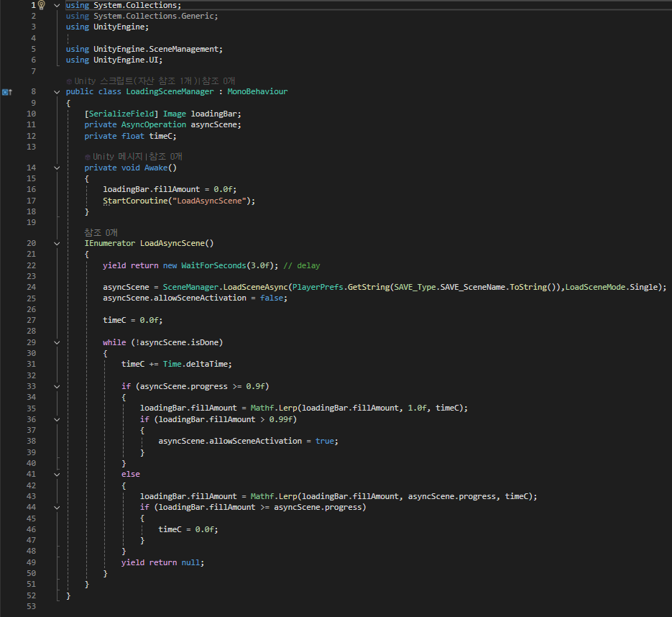Screen dimensions: 672x617
Task: Open the '참조 0개' CodeLens above LoadAsyncScene
Action: pos(101,232)
